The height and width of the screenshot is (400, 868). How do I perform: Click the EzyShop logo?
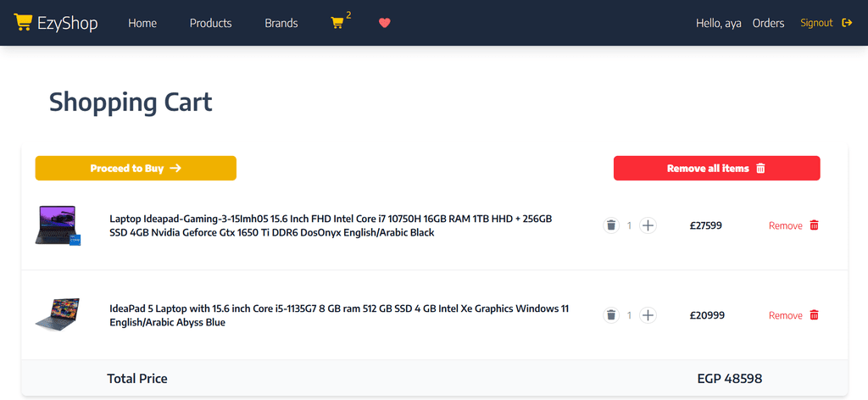click(56, 23)
